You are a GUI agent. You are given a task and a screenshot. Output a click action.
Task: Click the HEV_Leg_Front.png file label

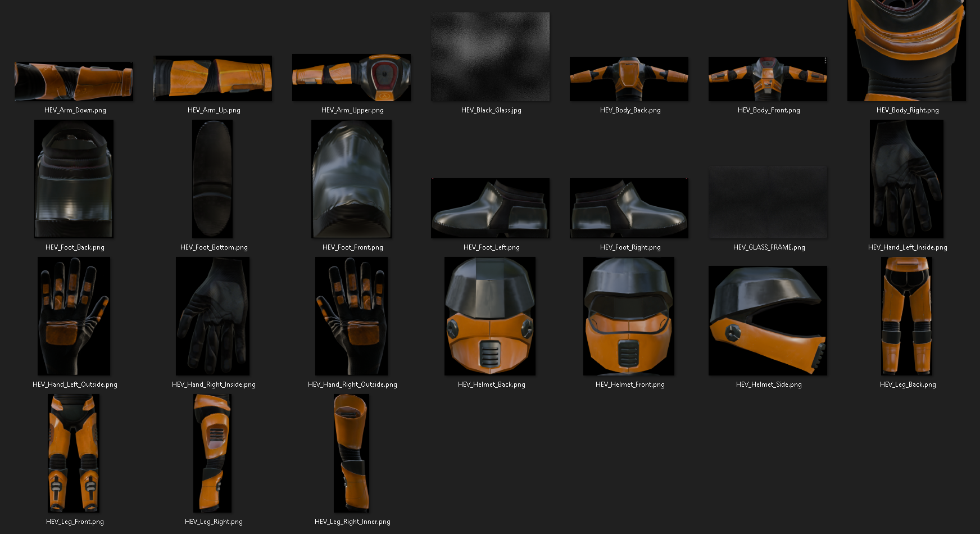[x=75, y=522]
